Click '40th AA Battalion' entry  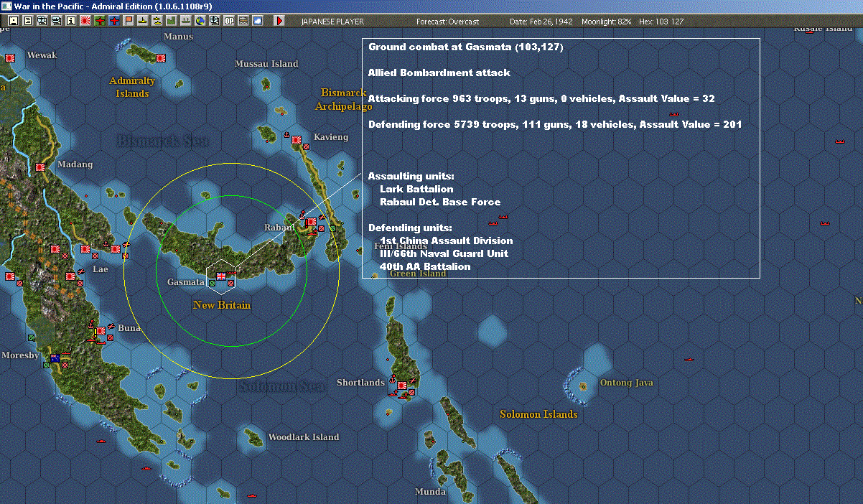[x=425, y=266]
